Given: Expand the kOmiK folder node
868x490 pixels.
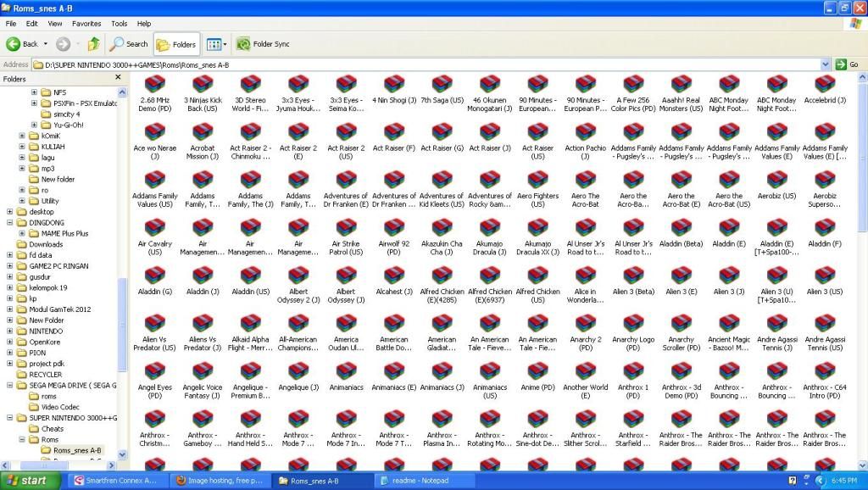Looking at the screenshot, I should click(22, 136).
